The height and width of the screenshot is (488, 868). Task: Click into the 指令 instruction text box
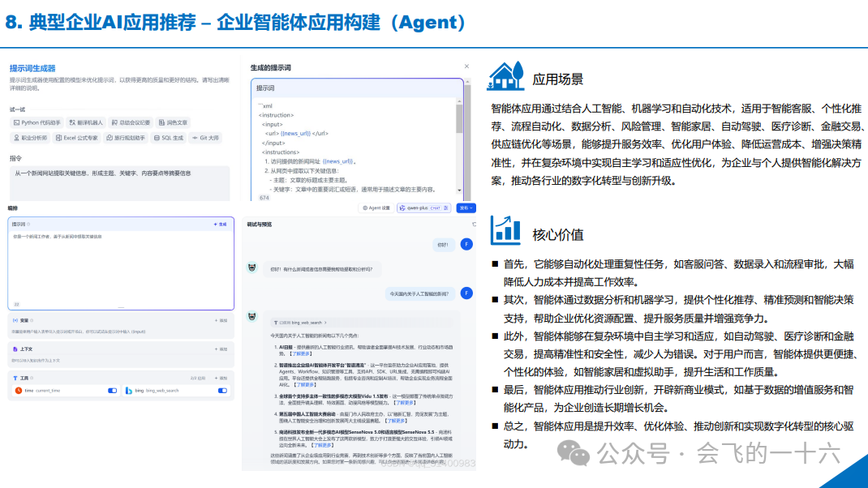119,183
